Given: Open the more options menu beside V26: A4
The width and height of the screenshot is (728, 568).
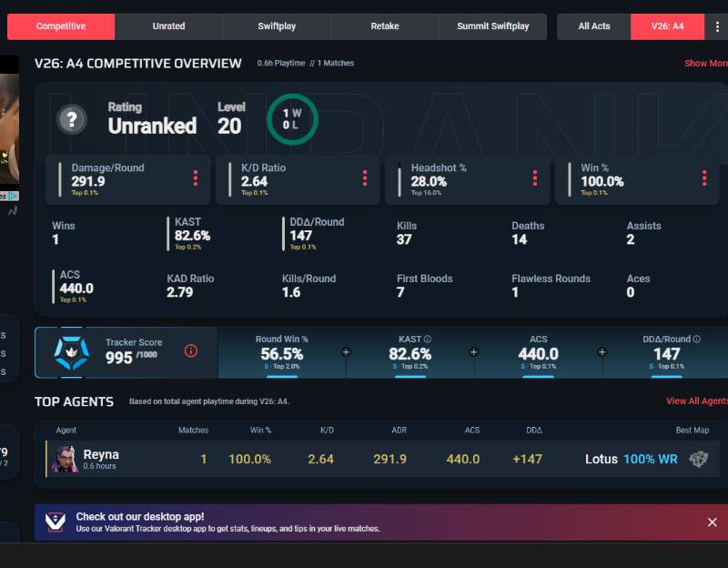Looking at the screenshot, I should pyautogui.click(x=717, y=26).
